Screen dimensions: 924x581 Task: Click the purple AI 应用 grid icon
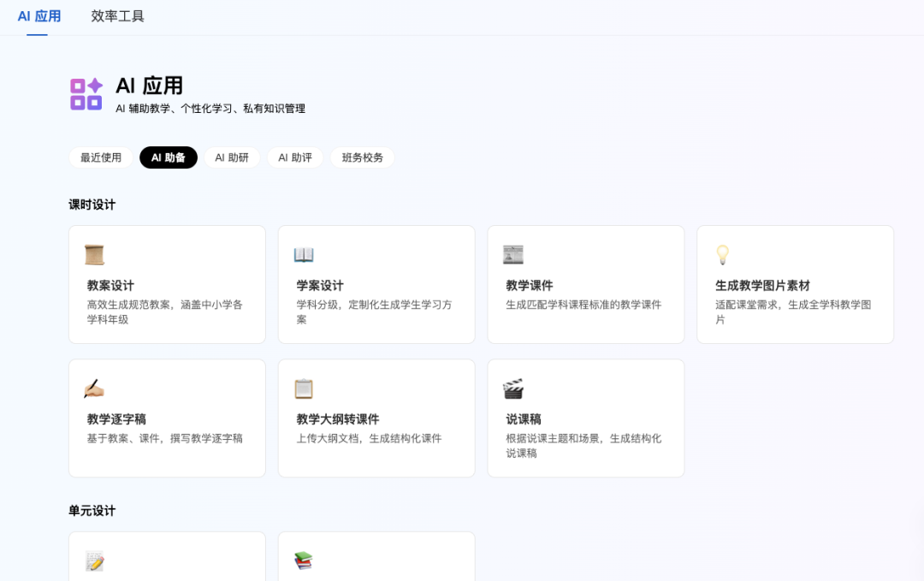(x=85, y=94)
